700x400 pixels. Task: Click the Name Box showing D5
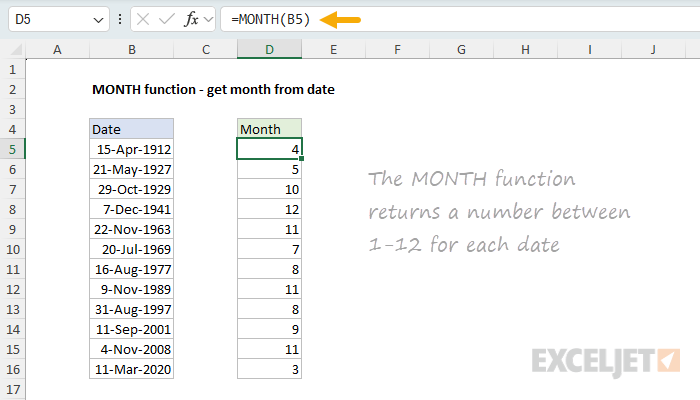coord(58,20)
